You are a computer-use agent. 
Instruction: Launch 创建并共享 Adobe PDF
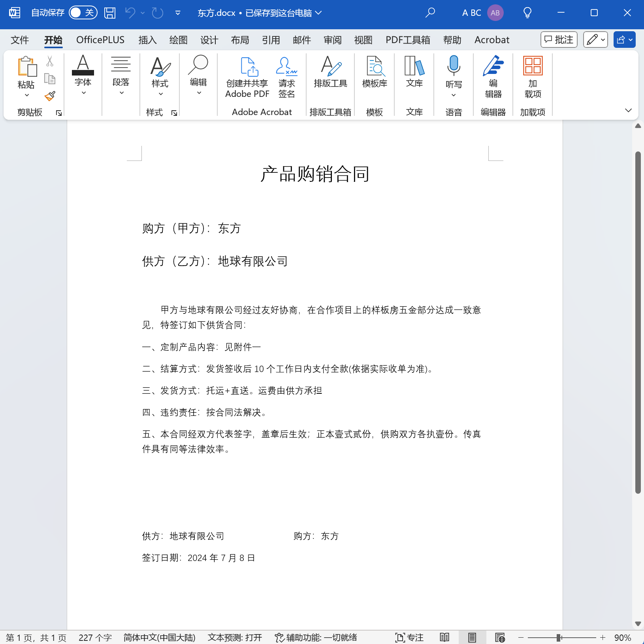coord(247,77)
